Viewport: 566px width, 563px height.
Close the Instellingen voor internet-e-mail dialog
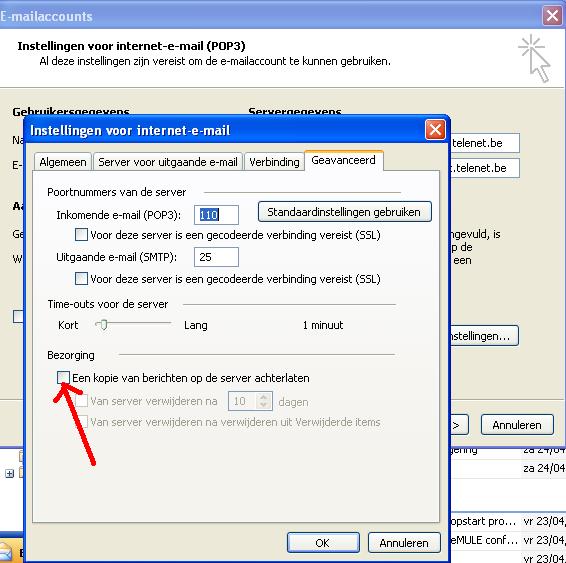click(435, 130)
